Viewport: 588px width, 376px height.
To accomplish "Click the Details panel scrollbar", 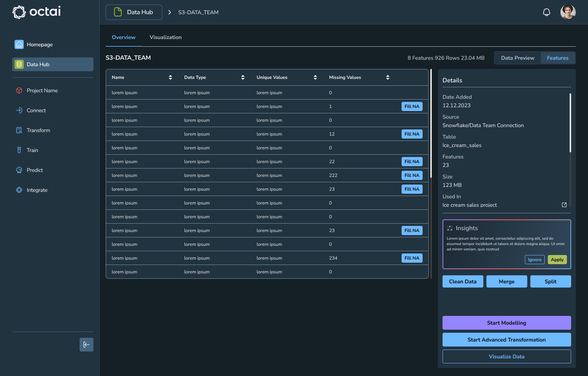I will (570, 123).
